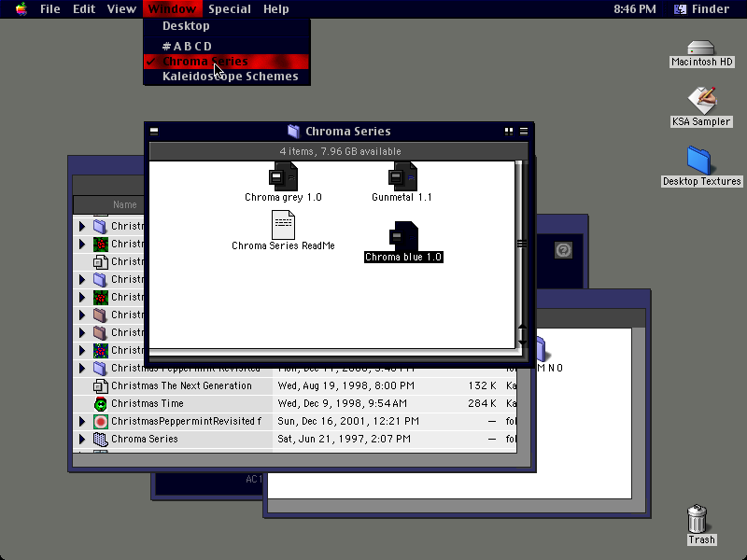The width and height of the screenshot is (747, 560).
Task: Collapse the Chroma Series window with windowshade box
Action: point(524,131)
